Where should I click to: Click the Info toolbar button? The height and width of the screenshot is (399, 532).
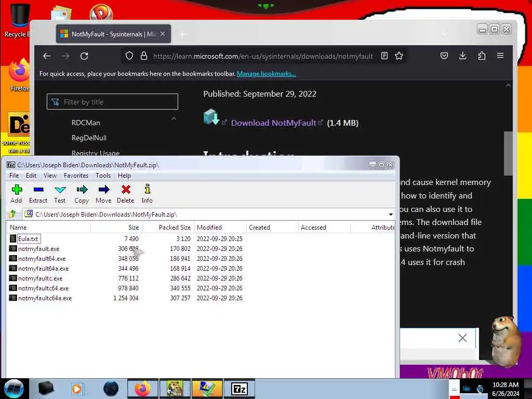tap(147, 194)
